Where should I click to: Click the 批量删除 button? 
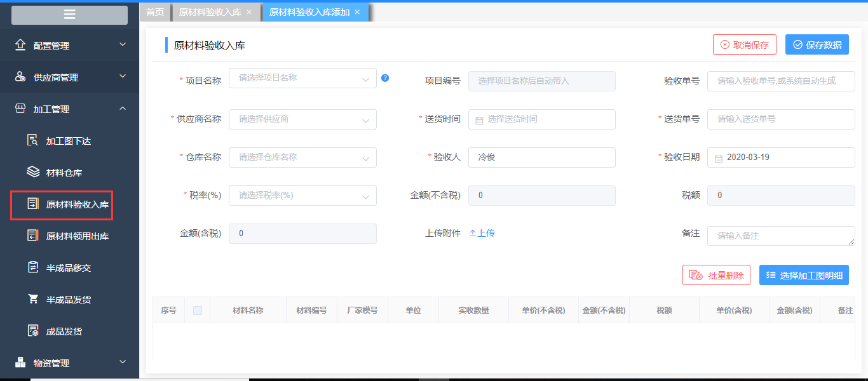716,275
